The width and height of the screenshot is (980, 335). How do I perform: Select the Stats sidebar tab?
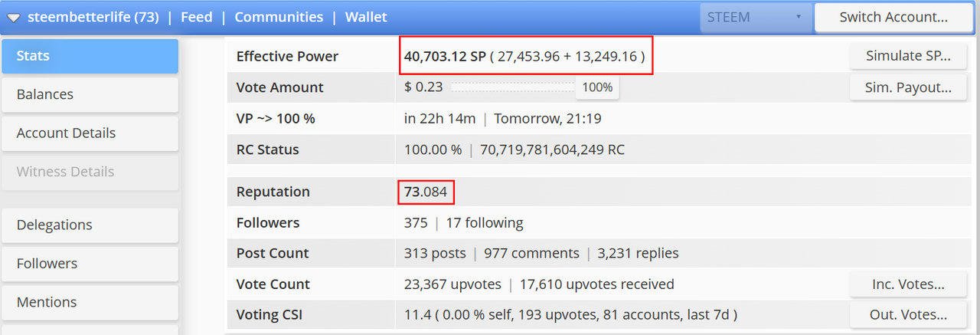pos(90,56)
